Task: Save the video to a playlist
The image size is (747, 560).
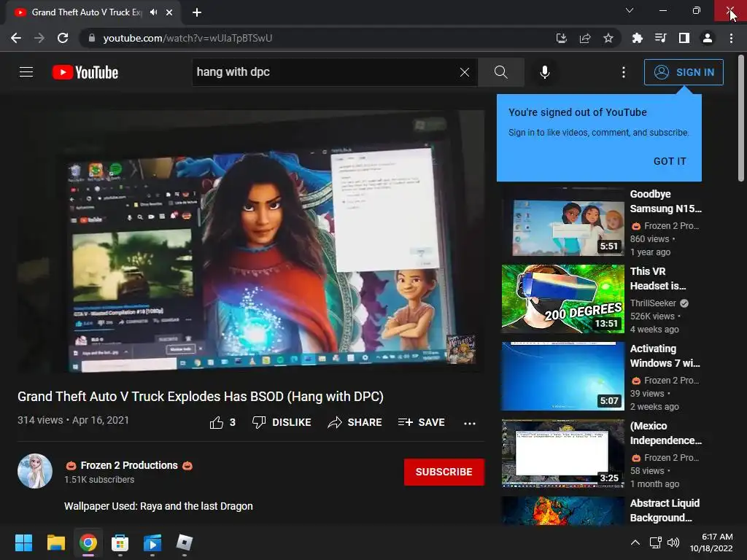Action: 422,422
